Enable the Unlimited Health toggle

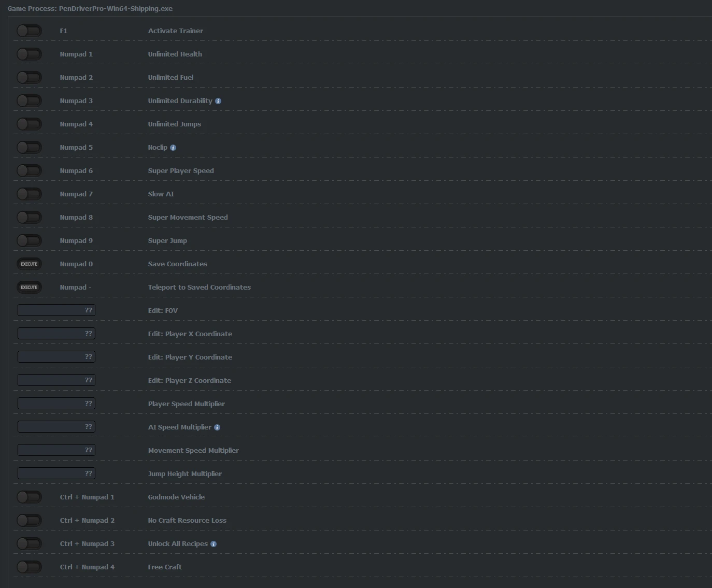click(x=29, y=54)
